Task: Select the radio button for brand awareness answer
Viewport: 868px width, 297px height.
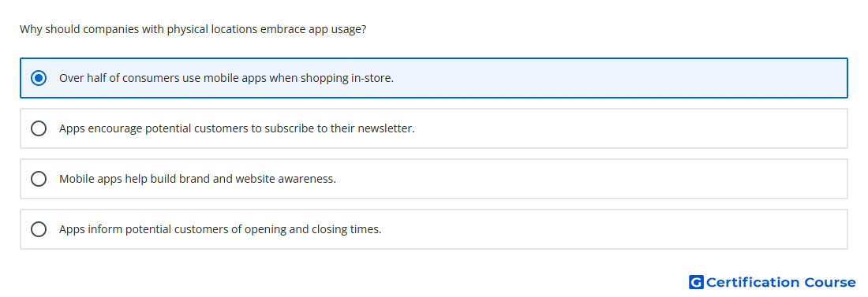Action: point(39,179)
